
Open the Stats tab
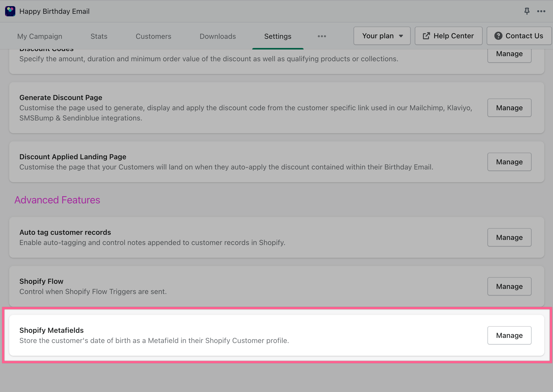coord(99,36)
